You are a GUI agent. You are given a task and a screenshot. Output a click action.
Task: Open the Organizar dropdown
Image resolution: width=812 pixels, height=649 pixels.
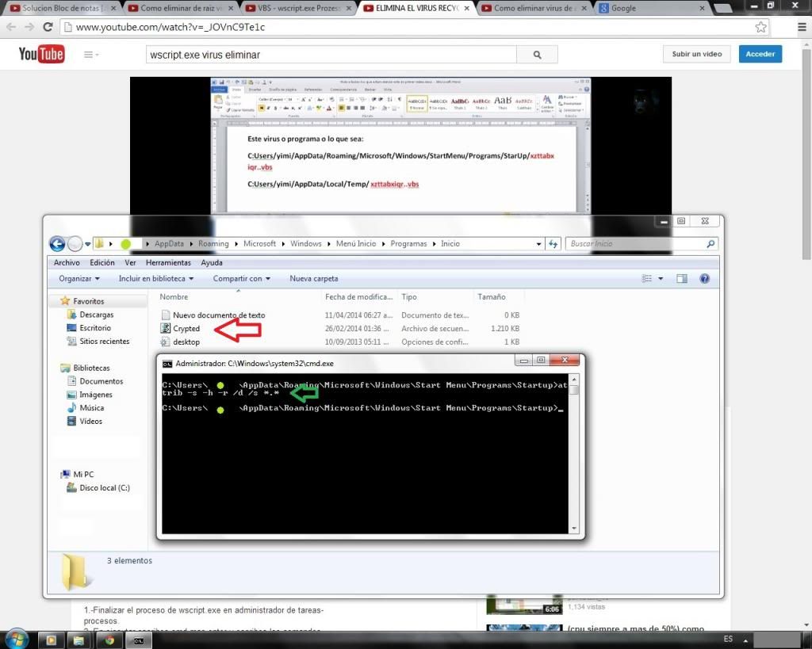click(x=79, y=278)
